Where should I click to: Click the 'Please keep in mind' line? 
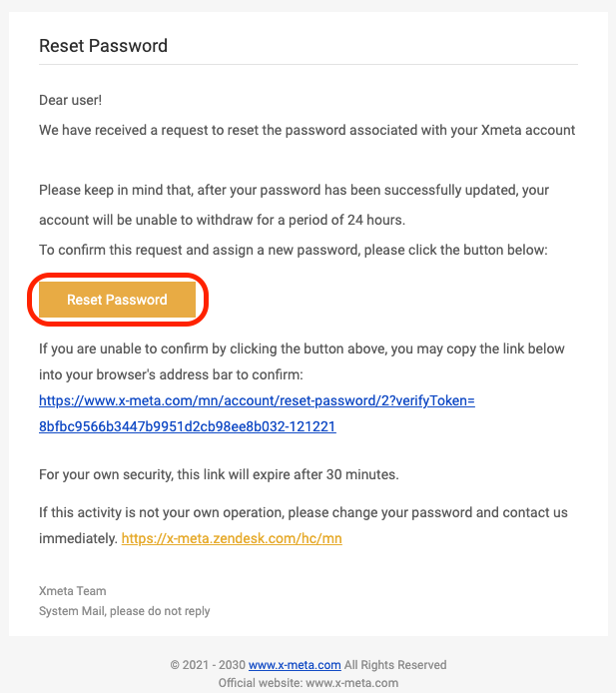pos(294,190)
